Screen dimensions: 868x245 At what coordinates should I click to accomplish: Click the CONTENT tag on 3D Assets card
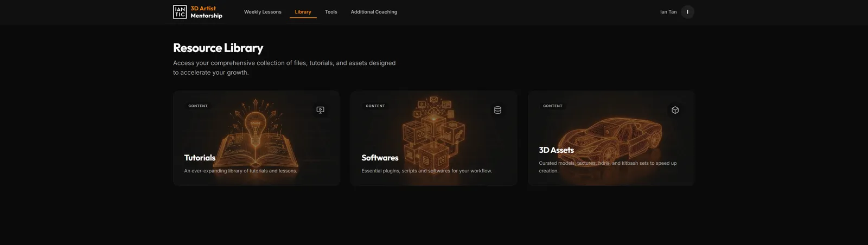(x=553, y=106)
